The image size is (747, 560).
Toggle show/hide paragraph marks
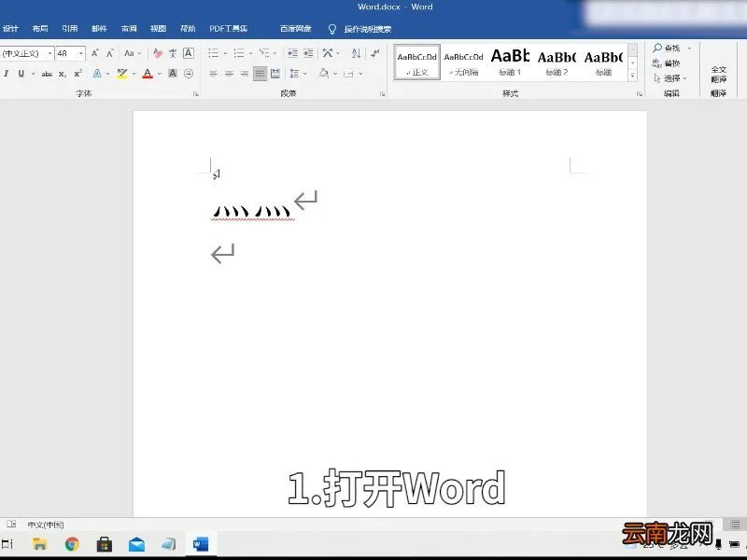click(x=375, y=53)
